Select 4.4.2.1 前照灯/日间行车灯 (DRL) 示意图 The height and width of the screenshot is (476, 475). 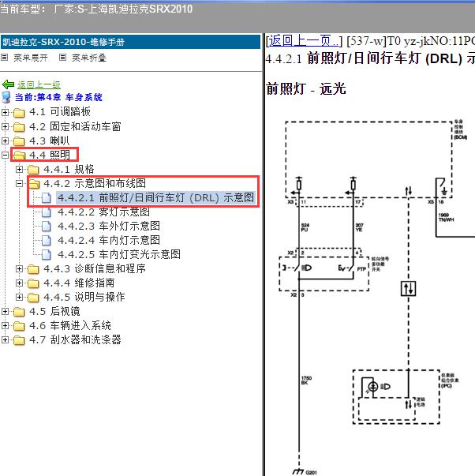coord(155,198)
